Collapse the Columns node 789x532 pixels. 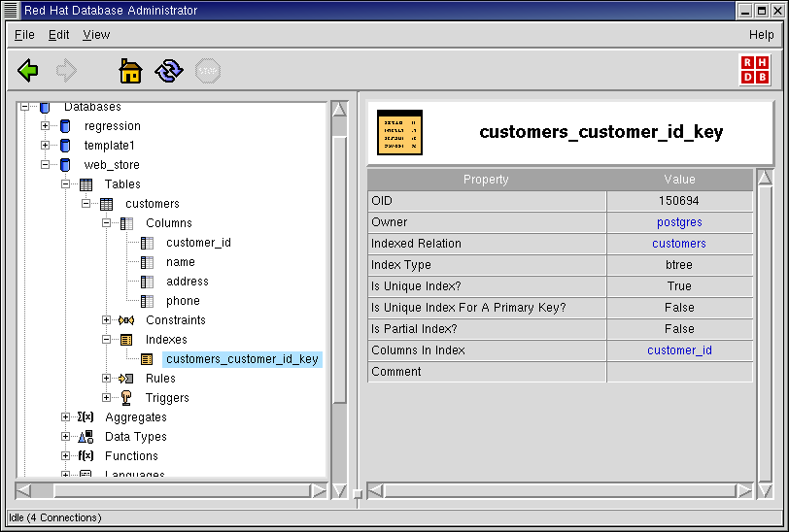pos(106,222)
